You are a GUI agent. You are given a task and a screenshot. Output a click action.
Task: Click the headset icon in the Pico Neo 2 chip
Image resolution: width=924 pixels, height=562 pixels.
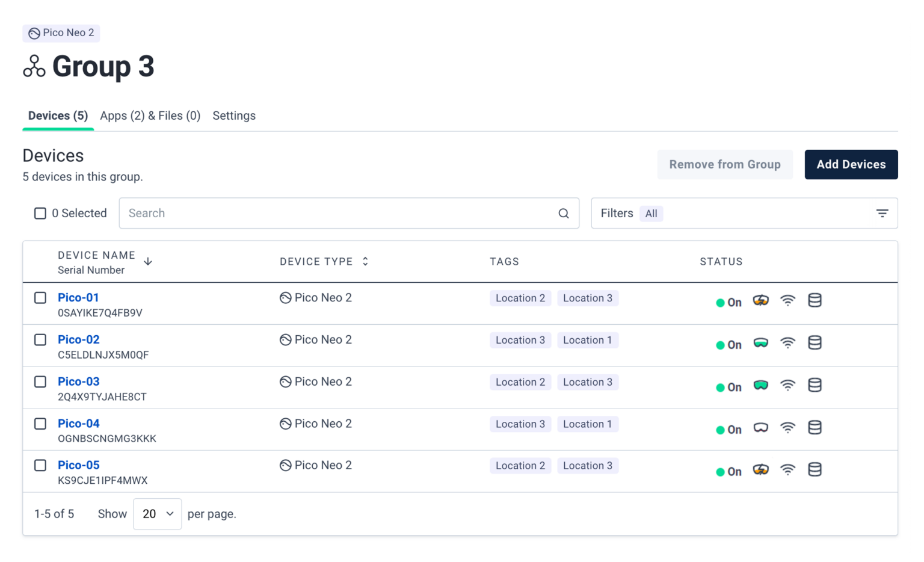tap(34, 33)
